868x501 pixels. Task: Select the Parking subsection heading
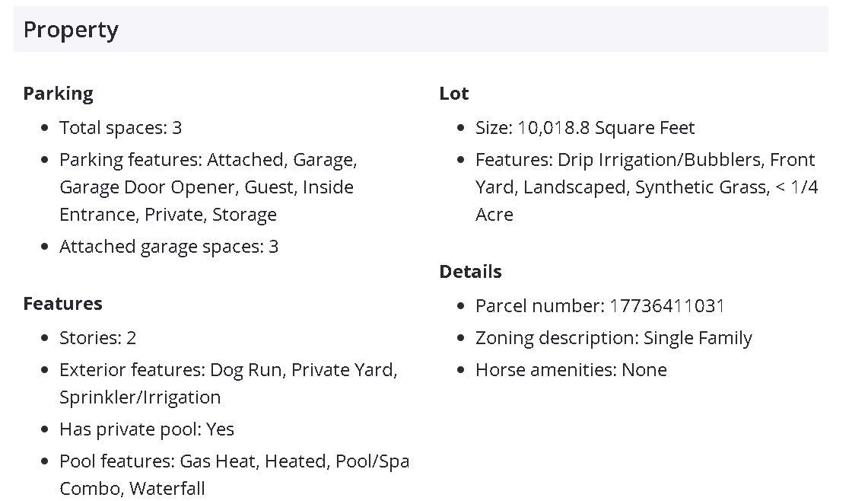click(58, 94)
